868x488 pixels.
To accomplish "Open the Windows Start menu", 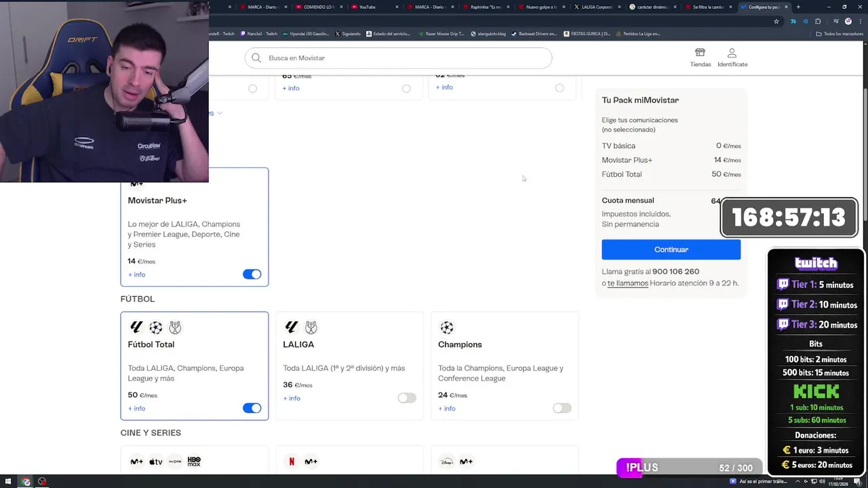I will pyautogui.click(x=7, y=482).
